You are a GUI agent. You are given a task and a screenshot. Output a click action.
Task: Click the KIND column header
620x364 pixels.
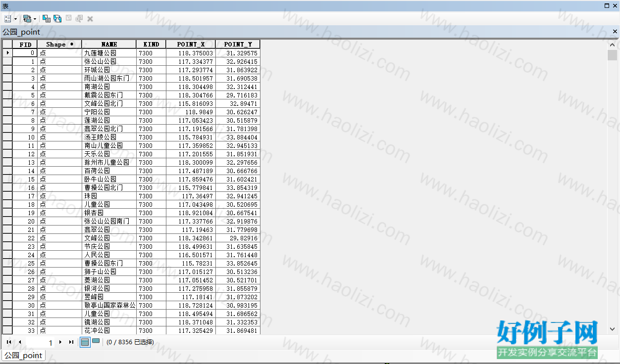(x=151, y=45)
